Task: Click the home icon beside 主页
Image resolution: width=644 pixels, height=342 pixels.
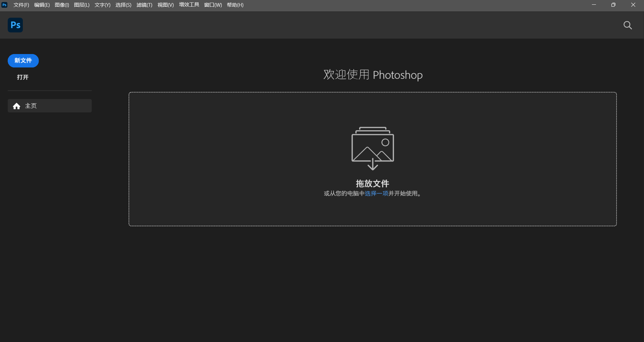Action: pos(16,106)
